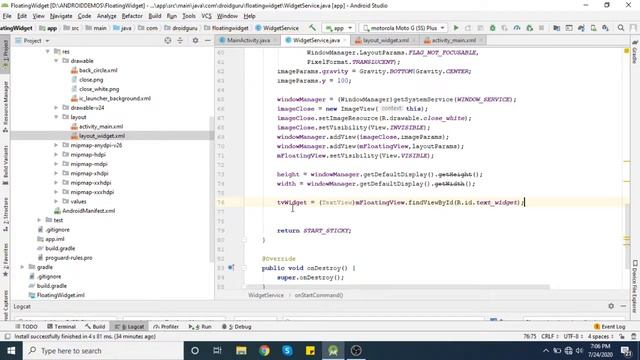Screen dimensions: 640x360
Task: Expand the gradle folder
Action: pyautogui.click(x=22, y=267)
